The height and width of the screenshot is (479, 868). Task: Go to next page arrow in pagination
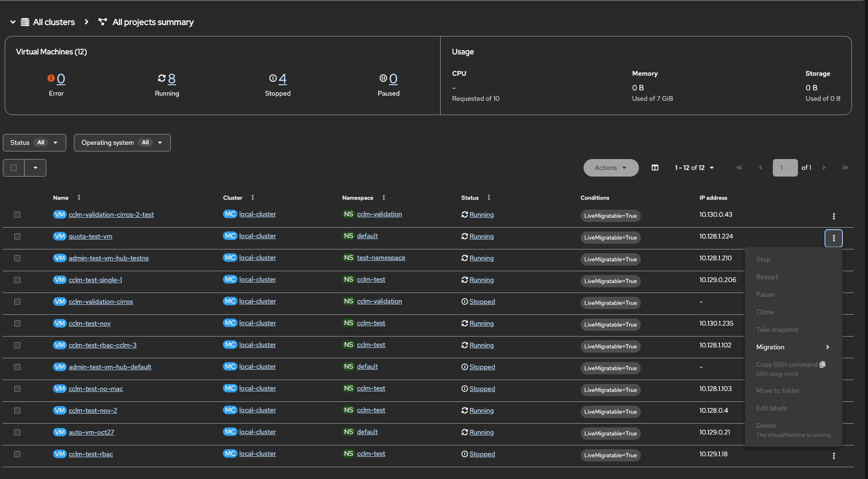(824, 168)
